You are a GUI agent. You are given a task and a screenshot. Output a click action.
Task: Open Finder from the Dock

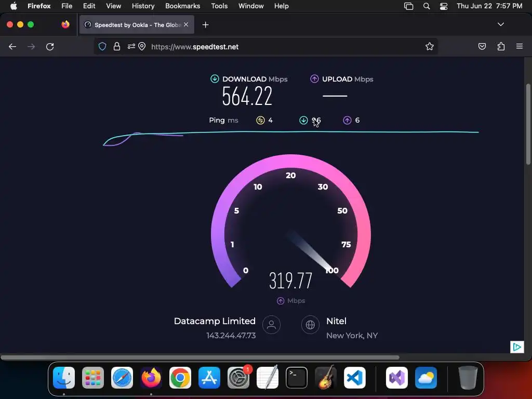[64, 378]
